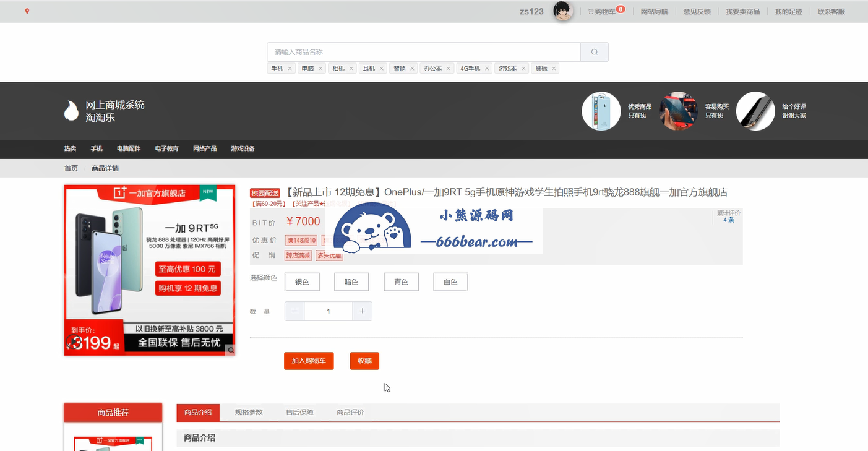Zoom product image with magnifier icon

(x=230, y=350)
